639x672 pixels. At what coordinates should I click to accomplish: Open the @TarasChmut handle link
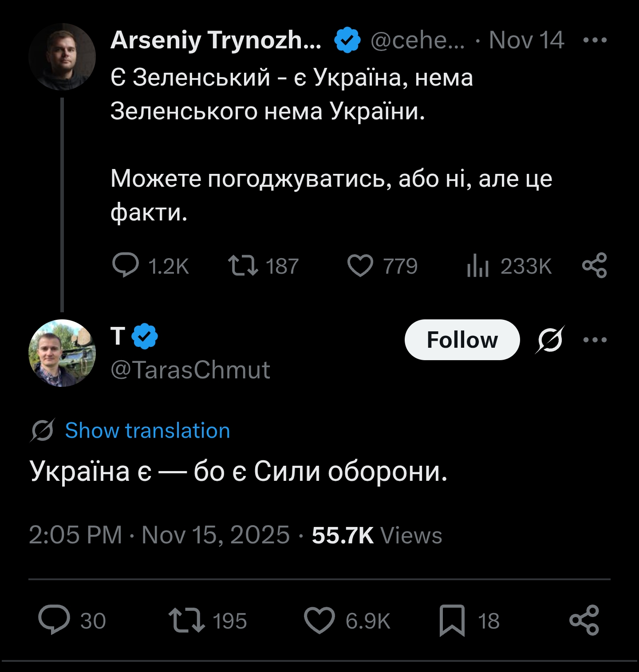click(x=190, y=370)
